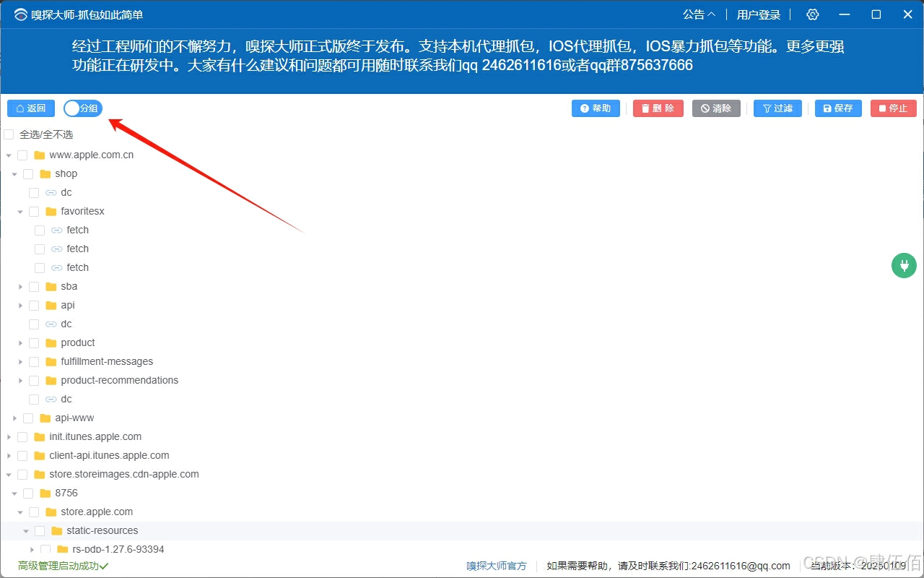Toggle the 分组 grouping switch
Screen dimensions: 924x578
coord(82,108)
